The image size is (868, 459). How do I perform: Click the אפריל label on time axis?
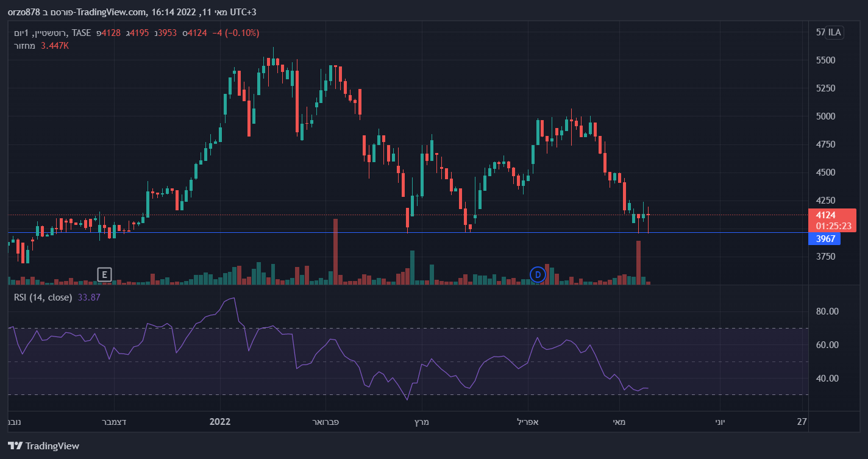528,422
